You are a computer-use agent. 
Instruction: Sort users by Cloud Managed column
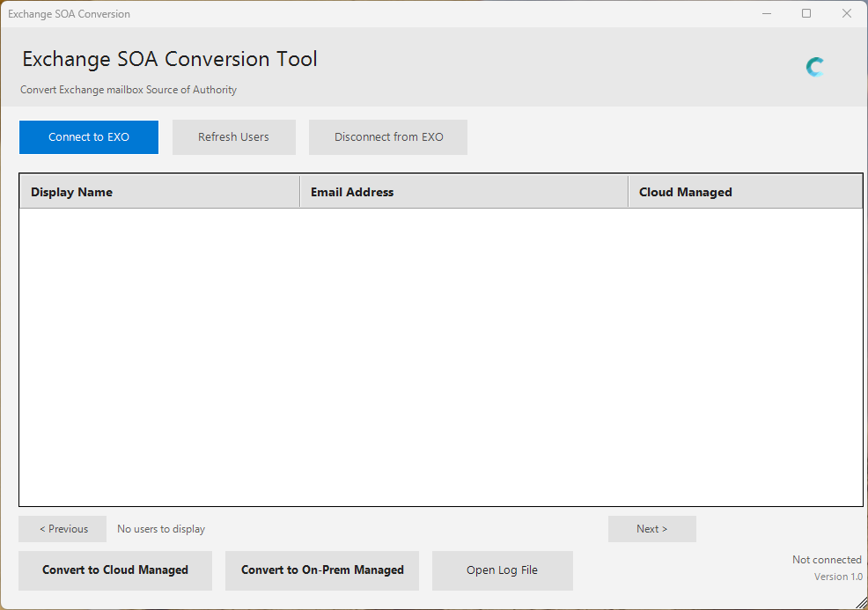[x=685, y=191]
